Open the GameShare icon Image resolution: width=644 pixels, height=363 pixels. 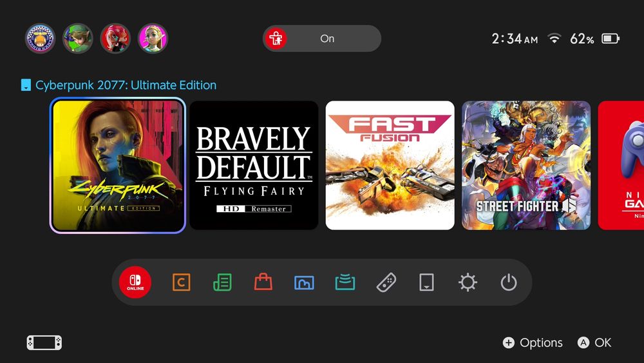(345, 282)
